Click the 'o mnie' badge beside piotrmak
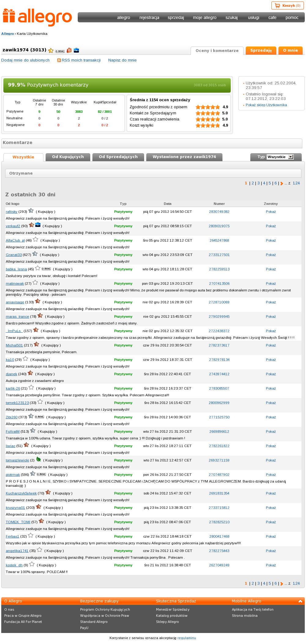 (x=41, y=474)
